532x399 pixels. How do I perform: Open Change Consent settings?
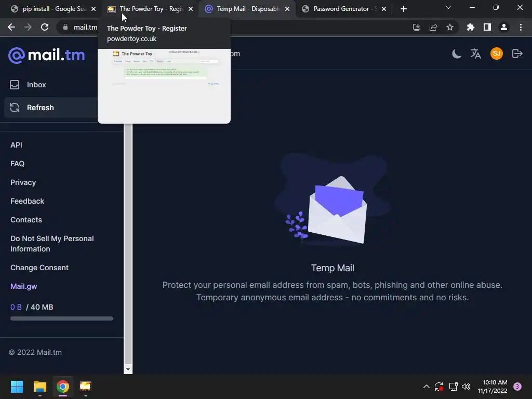click(39, 268)
